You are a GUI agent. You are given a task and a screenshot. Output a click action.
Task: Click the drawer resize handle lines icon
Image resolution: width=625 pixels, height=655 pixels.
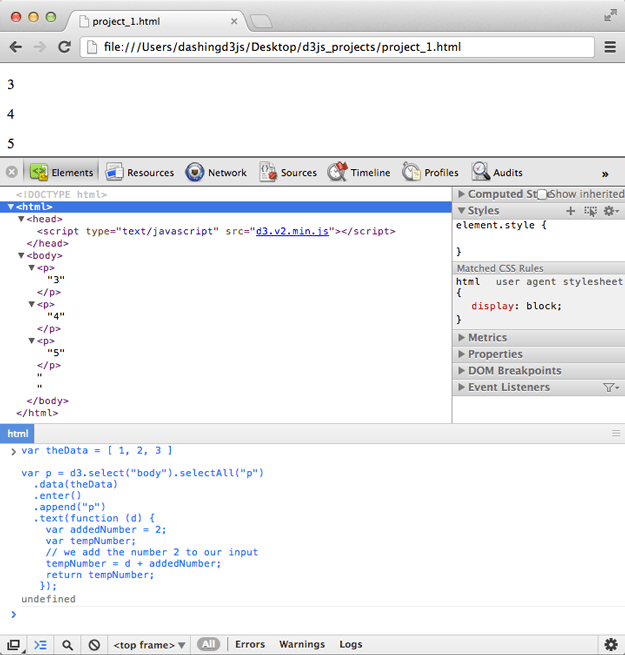coord(616,433)
